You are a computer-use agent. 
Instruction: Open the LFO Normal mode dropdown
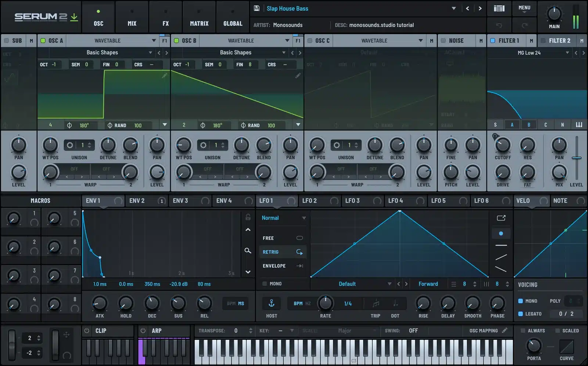click(283, 218)
